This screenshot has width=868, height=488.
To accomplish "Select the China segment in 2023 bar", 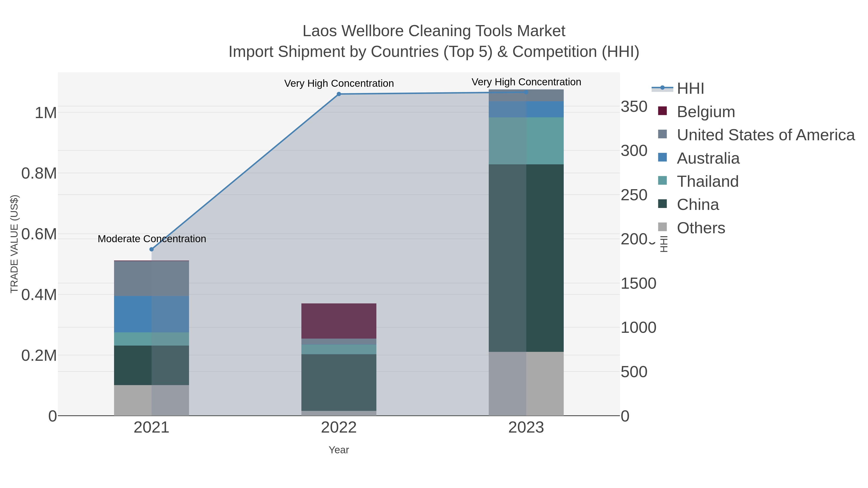I will click(526, 258).
